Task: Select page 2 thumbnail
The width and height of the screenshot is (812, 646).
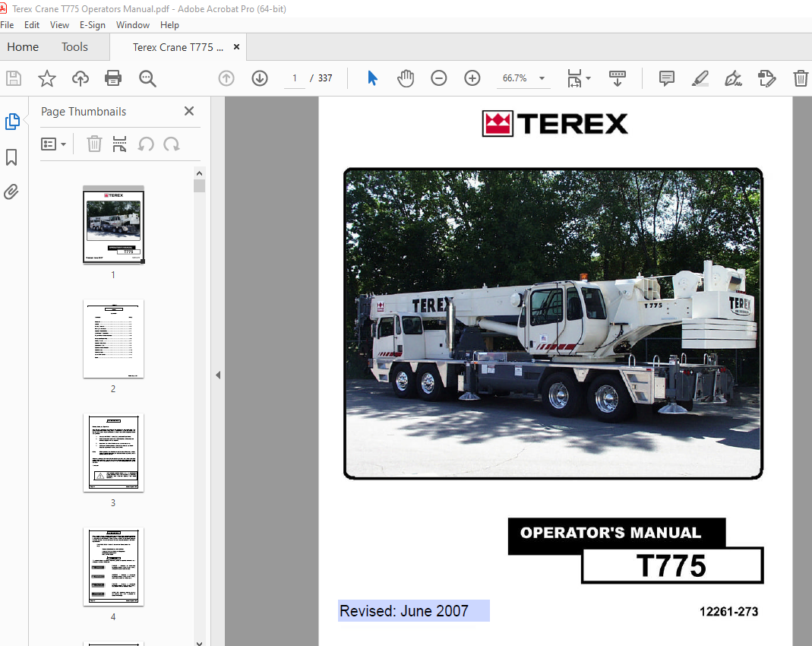Action: [x=113, y=339]
